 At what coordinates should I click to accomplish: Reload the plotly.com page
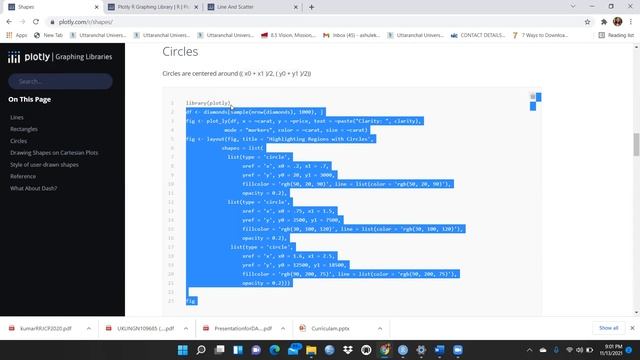pos(36,22)
